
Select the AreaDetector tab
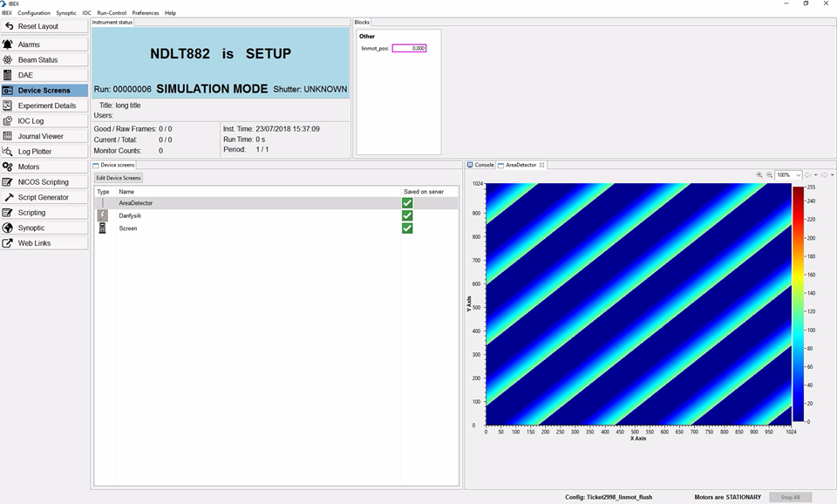click(521, 165)
